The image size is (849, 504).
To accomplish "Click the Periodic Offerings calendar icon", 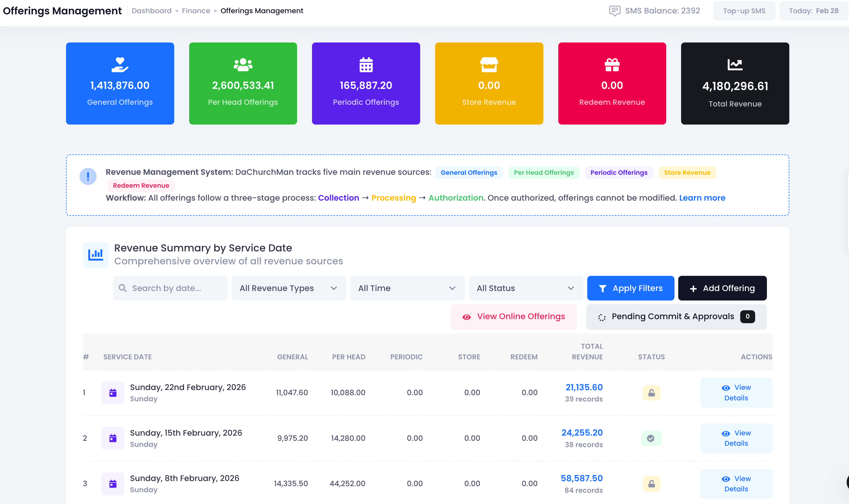I will pyautogui.click(x=366, y=65).
